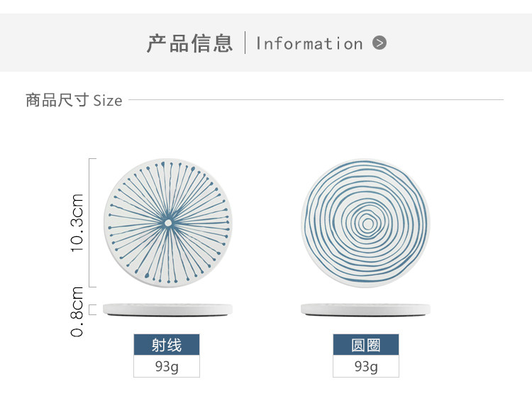Click the side view of 圆圈 coaster

[366, 309]
